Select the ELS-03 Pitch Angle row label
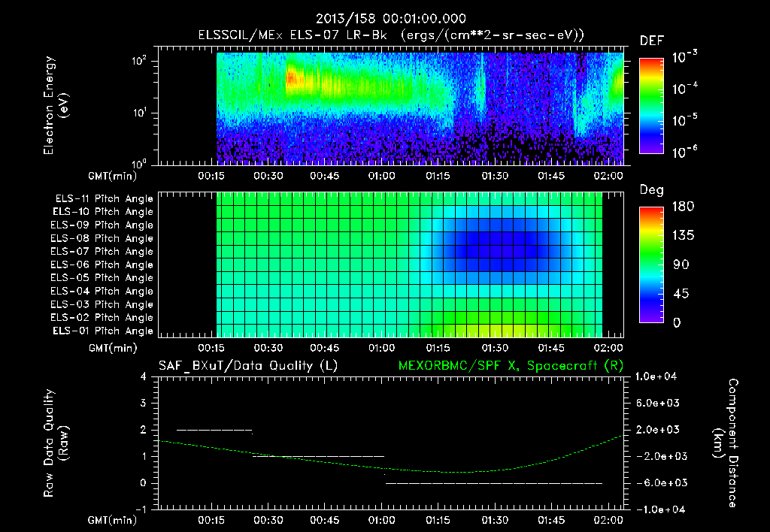Viewport: 770px width, 532px height. [x=102, y=304]
